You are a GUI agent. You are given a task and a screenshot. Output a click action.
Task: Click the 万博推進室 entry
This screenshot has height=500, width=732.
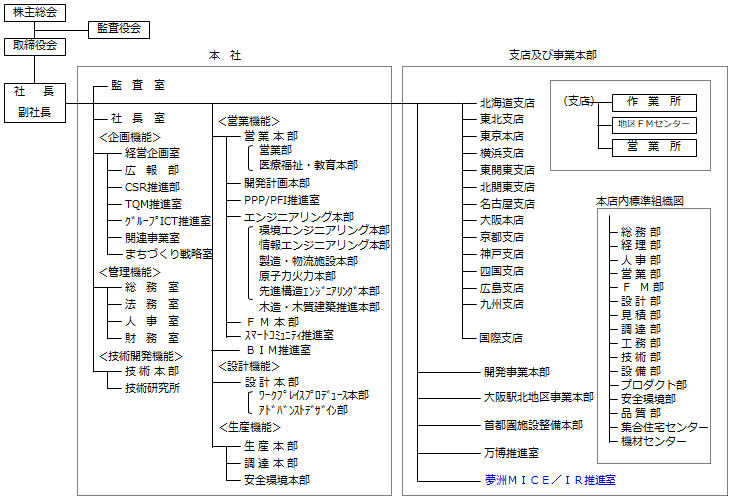[x=510, y=452]
